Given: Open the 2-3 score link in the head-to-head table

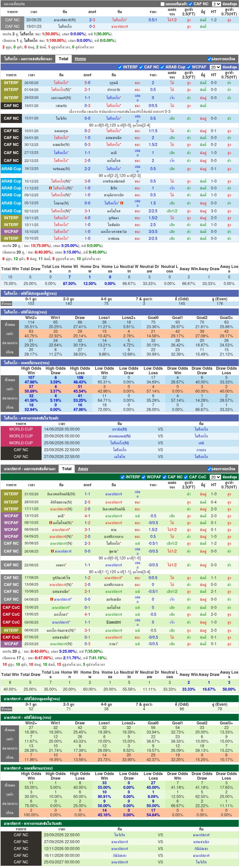Looking at the screenshot, I should (92, 20).
